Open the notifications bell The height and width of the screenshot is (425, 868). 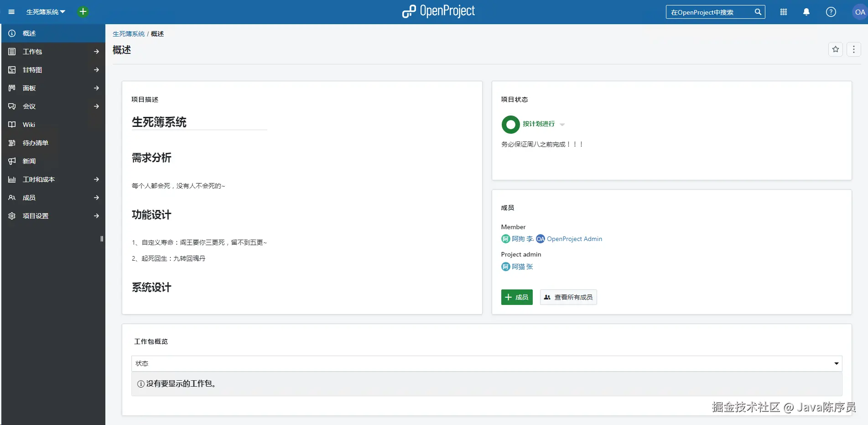click(x=806, y=12)
